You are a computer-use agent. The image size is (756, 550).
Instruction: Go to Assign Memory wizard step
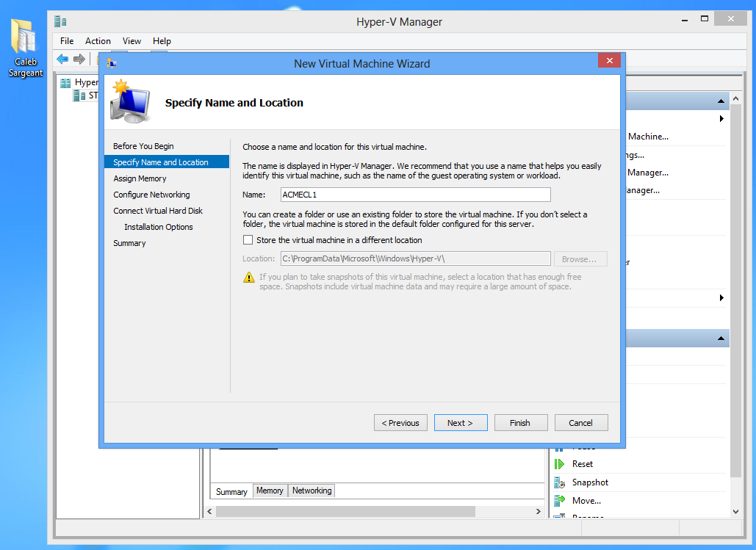(x=140, y=178)
